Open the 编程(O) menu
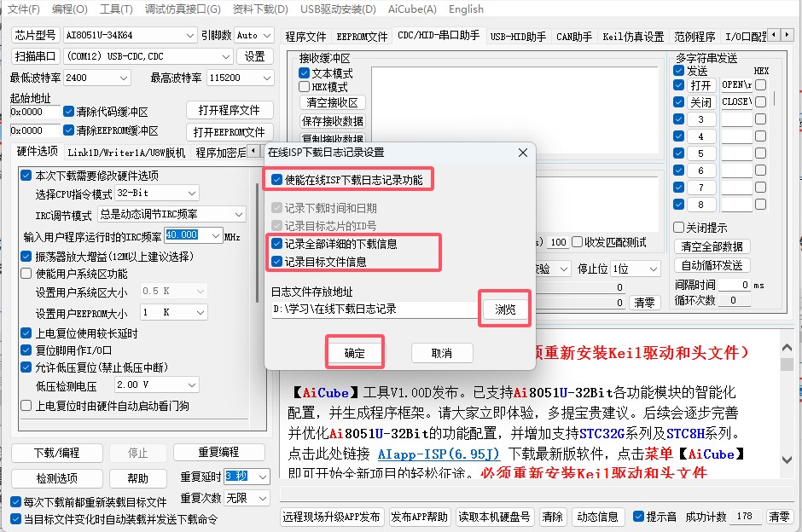 click(x=70, y=9)
